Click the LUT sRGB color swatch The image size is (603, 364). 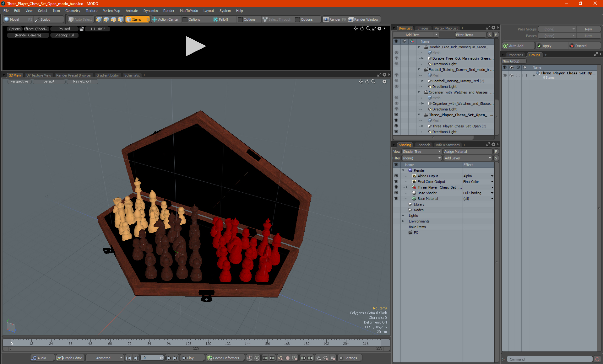point(96,29)
